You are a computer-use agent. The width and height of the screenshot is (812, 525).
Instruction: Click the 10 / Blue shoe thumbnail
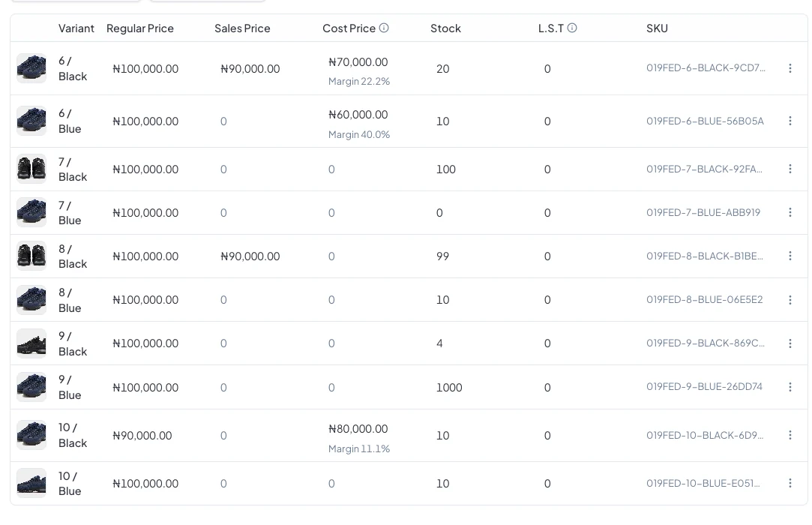31,483
